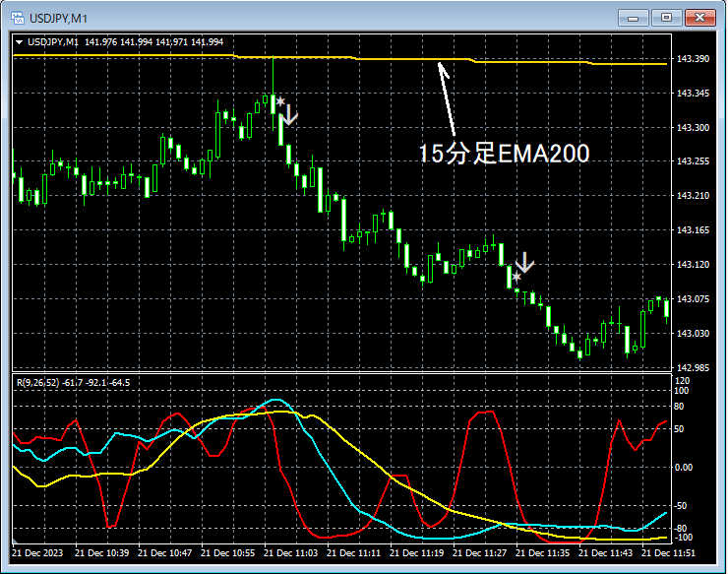Click the USDJPY,M1 chart window icon
The width and height of the screenshot is (728, 574).
[x=18, y=18]
